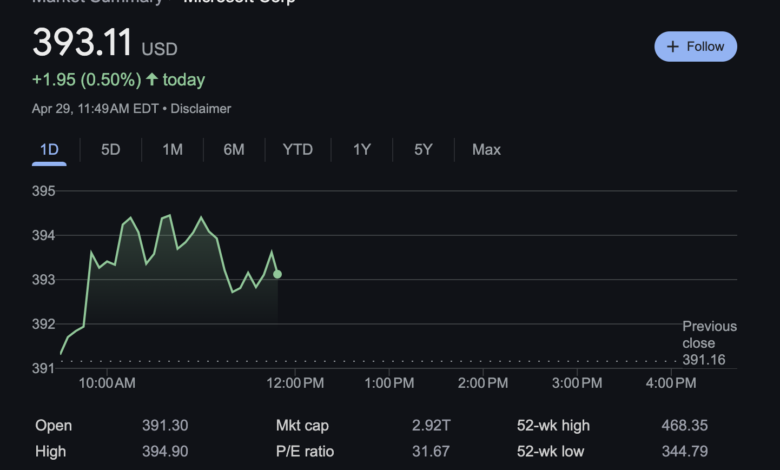Click the High value 394.90
Image resolution: width=780 pixels, height=470 pixels.
pyautogui.click(x=165, y=452)
